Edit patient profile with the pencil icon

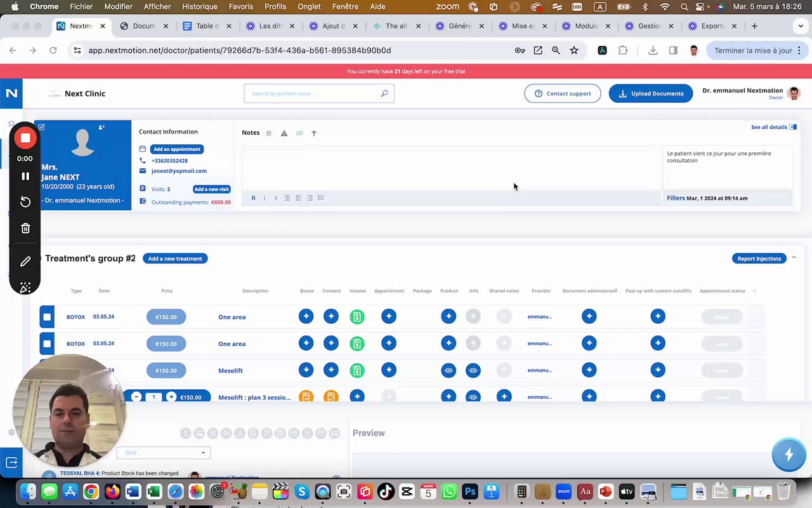[42, 127]
